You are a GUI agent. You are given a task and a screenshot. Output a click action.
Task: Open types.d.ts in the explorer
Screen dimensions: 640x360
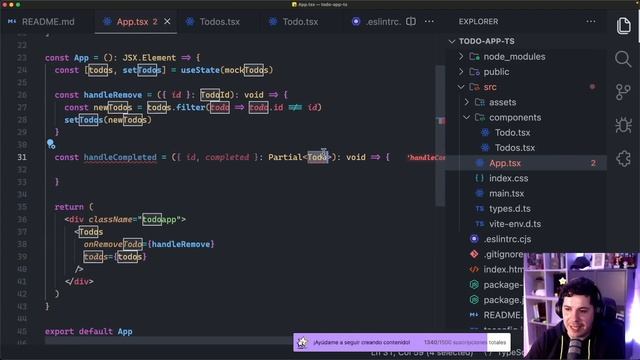(x=510, y=209)
